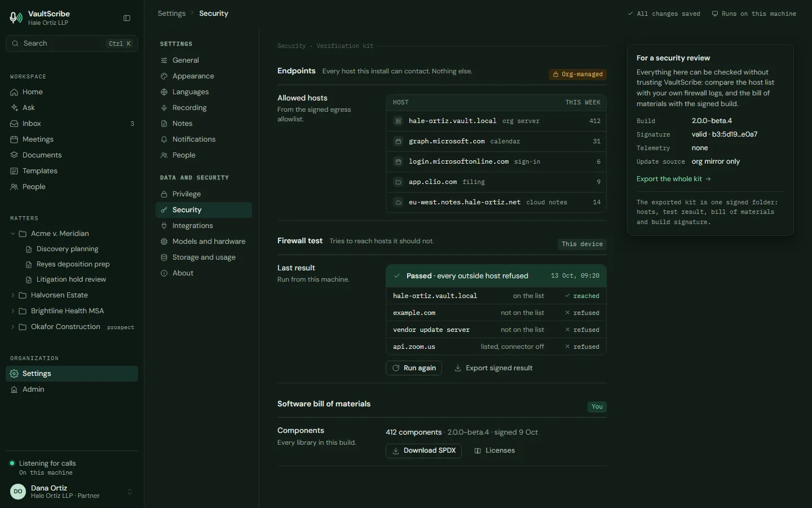This screenshot has width=812, height=508.
Task: Open the Ask assistant page
Action: 72,108
